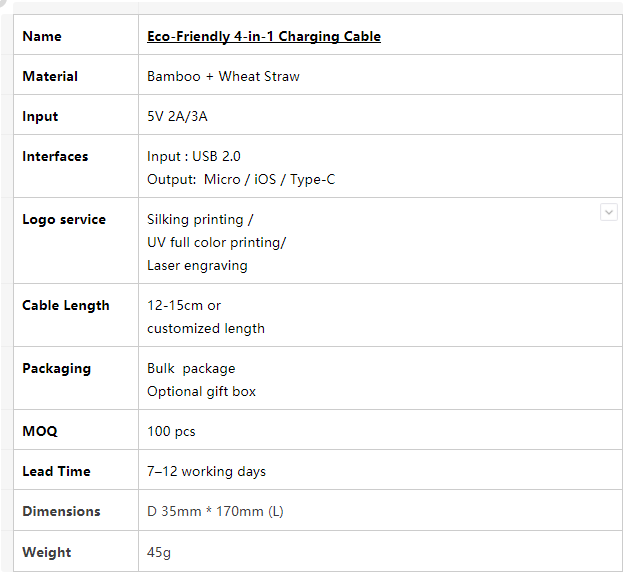
Task: Select the 5V 2A/3A value
Action: [177, 116]
